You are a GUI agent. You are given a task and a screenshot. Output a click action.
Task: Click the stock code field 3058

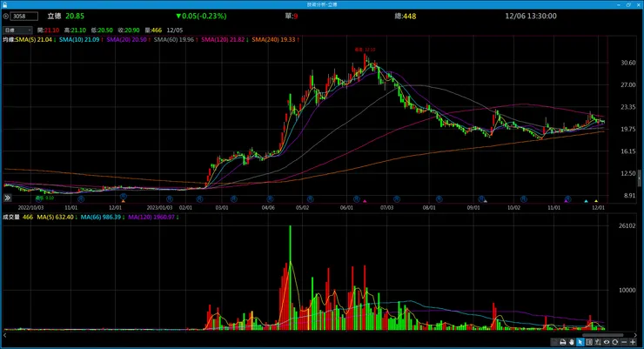[24, 16]
